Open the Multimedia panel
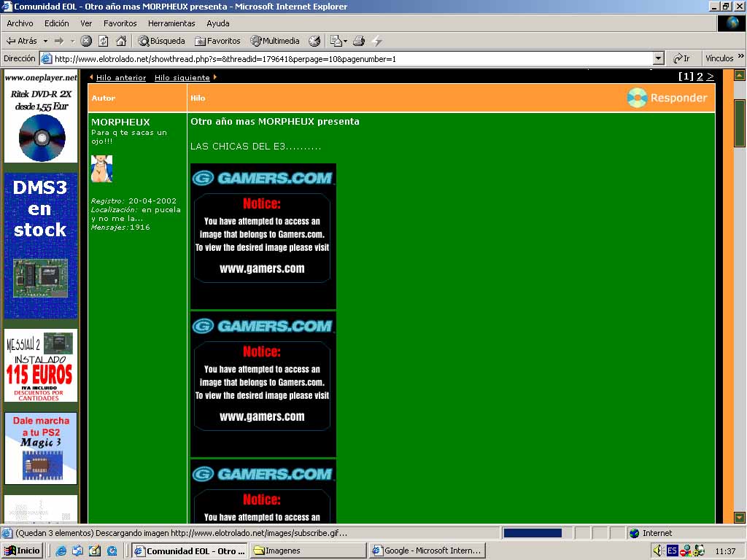 [275, 41]
